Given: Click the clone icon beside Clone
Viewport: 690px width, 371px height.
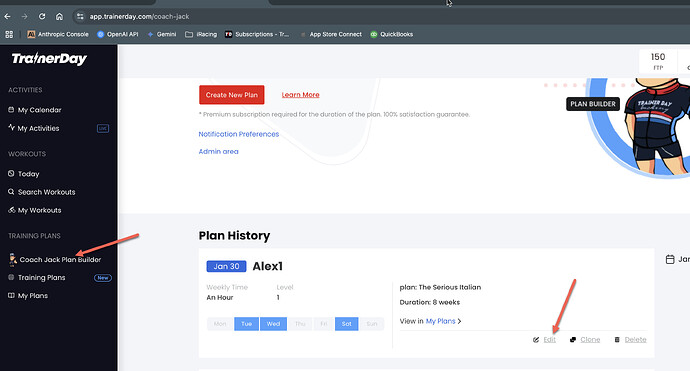Looking at the screenshot, I should [573, 340].
